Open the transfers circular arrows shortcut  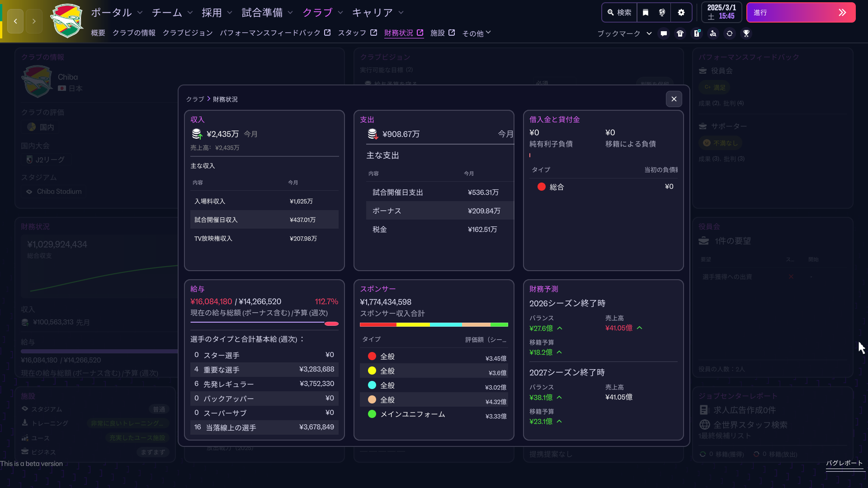[x=730, y=33]
